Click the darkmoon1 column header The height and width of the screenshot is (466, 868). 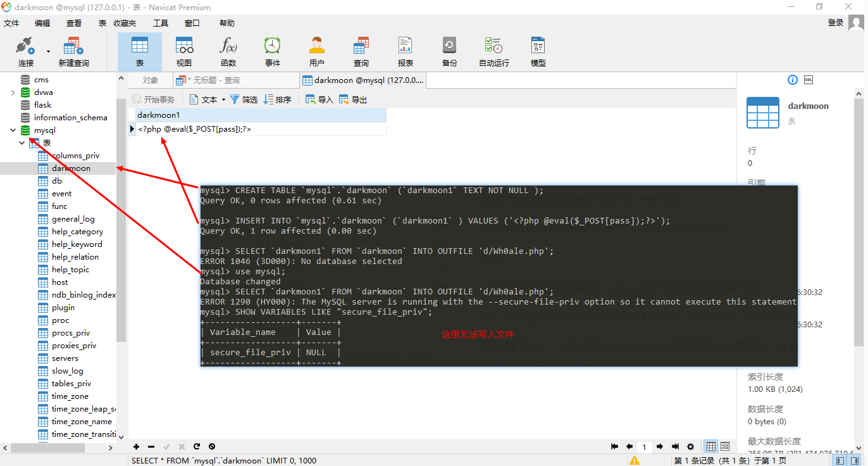(261, 115)
